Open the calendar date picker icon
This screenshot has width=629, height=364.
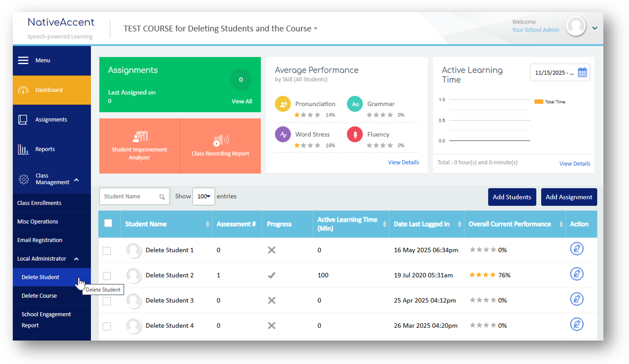coord(582,73)
